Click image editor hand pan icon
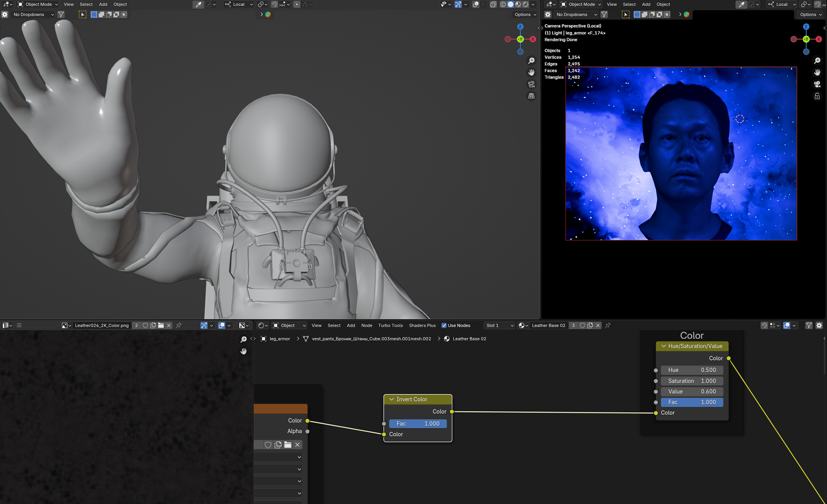Viewport: 827px width, 504px height. 243,351
